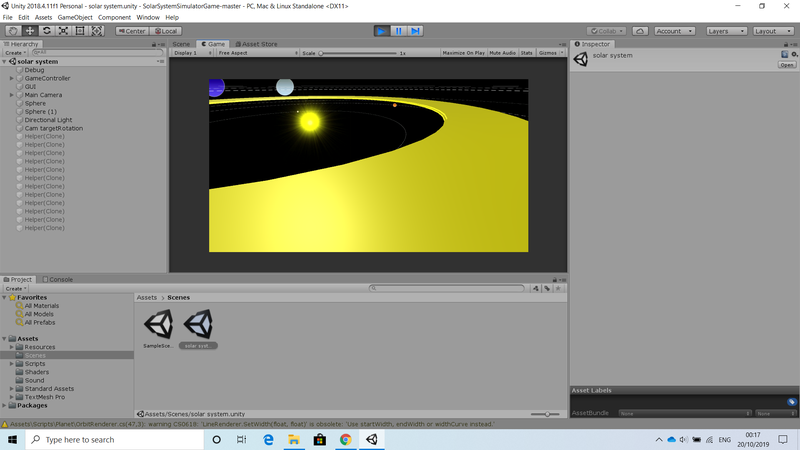The height and width of the screenshot is (450, 800).
Task: Select the Move tool
Action: tap(30, 31)
